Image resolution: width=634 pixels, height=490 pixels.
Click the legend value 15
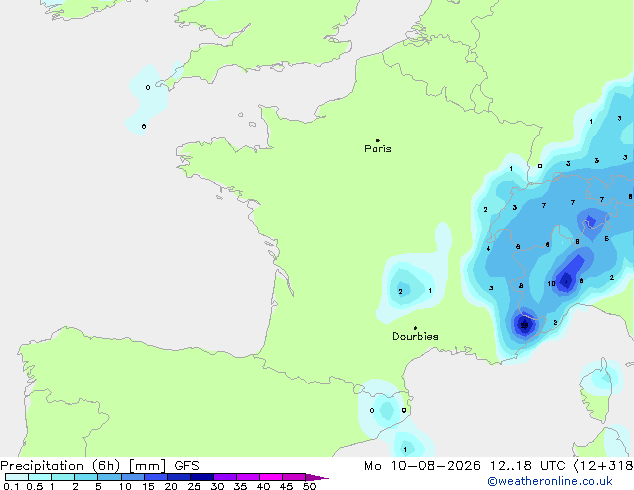click(148, 486)
